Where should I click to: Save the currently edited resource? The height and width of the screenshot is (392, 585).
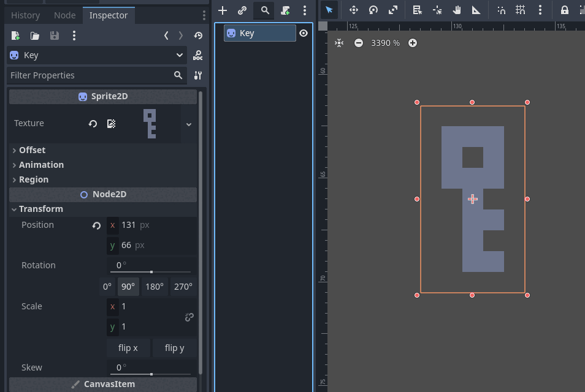pyautogui.click(x=55, y=36)
